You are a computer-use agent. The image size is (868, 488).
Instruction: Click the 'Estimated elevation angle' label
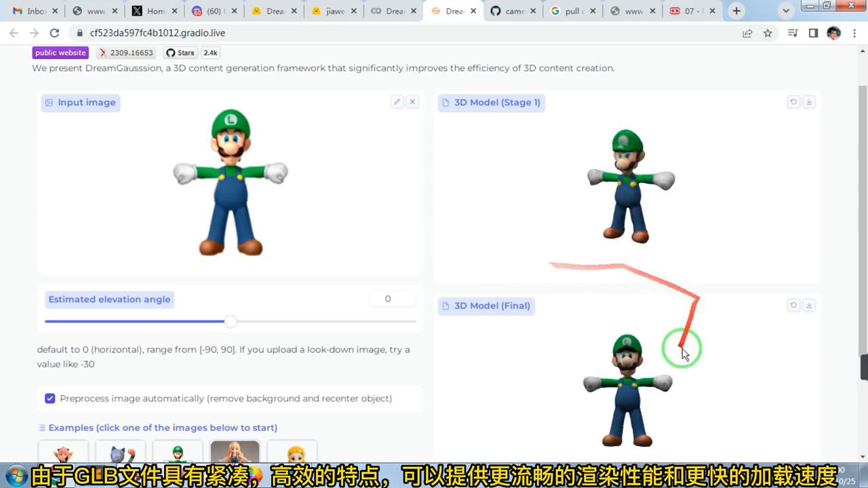(109, 300)
